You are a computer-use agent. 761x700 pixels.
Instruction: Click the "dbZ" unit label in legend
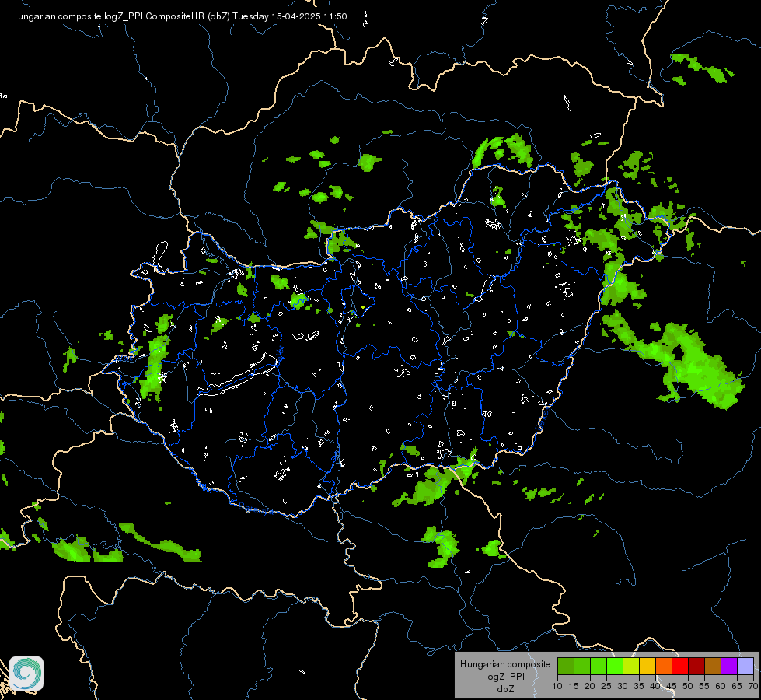coord(505,689)
